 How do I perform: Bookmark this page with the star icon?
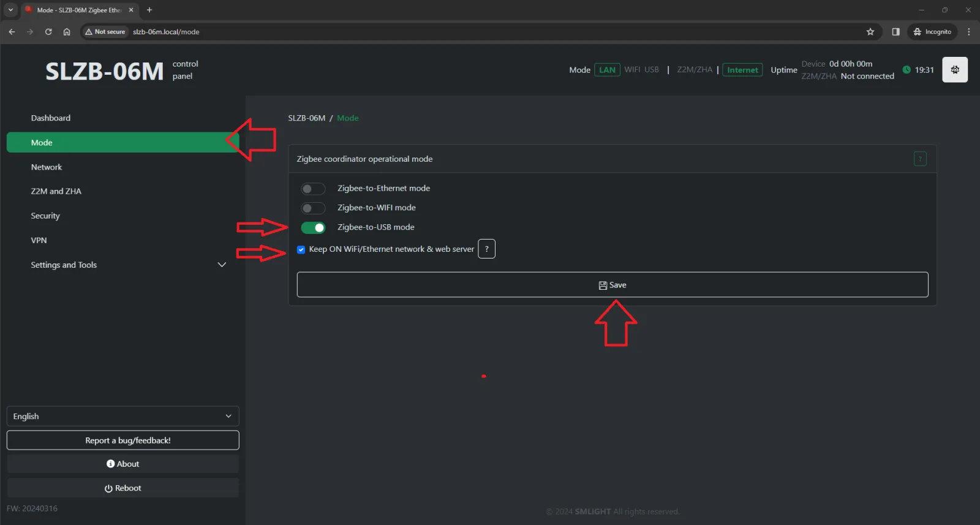870,32
